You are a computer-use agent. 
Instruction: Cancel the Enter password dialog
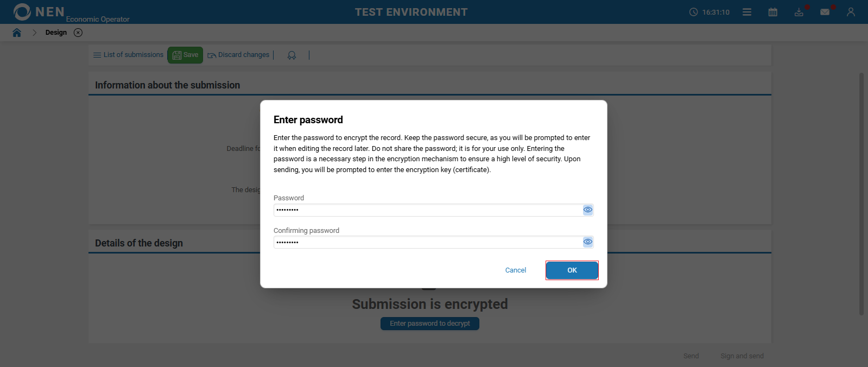[x=515, y=270]
